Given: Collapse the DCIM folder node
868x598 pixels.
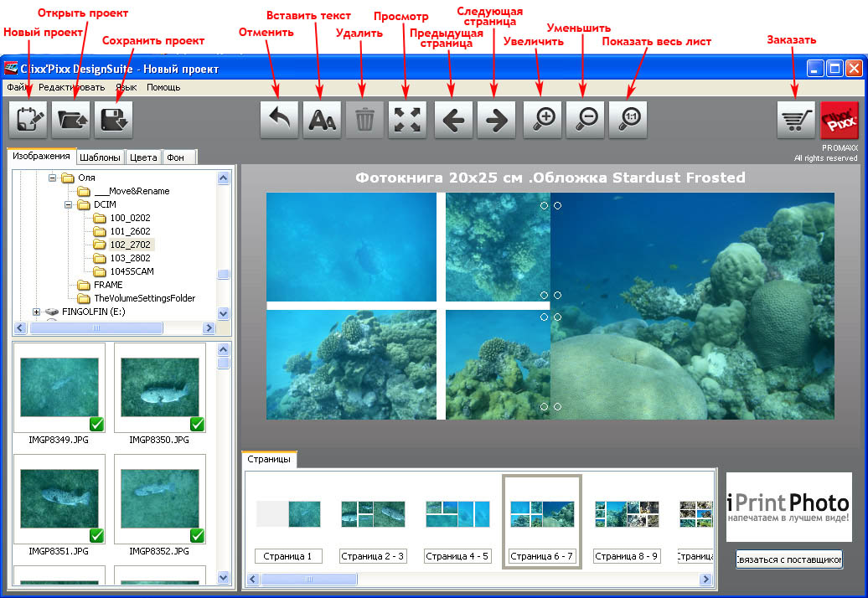Looking at the screenshot, I should pyautogui.click(x=68, y=204).
